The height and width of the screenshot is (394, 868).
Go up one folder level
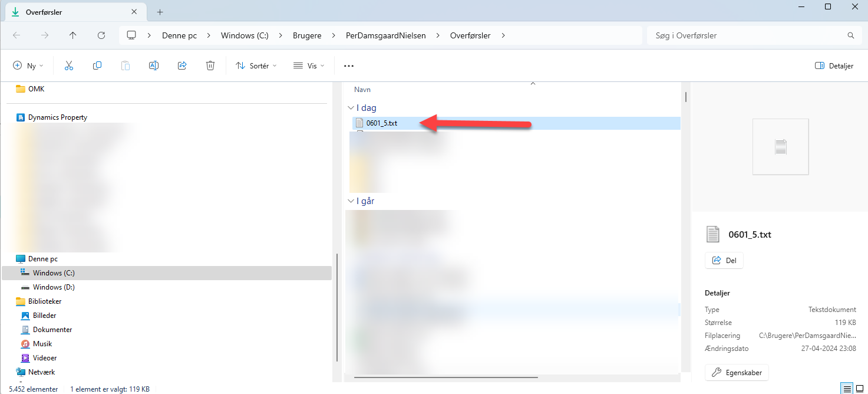pos(73,35)
